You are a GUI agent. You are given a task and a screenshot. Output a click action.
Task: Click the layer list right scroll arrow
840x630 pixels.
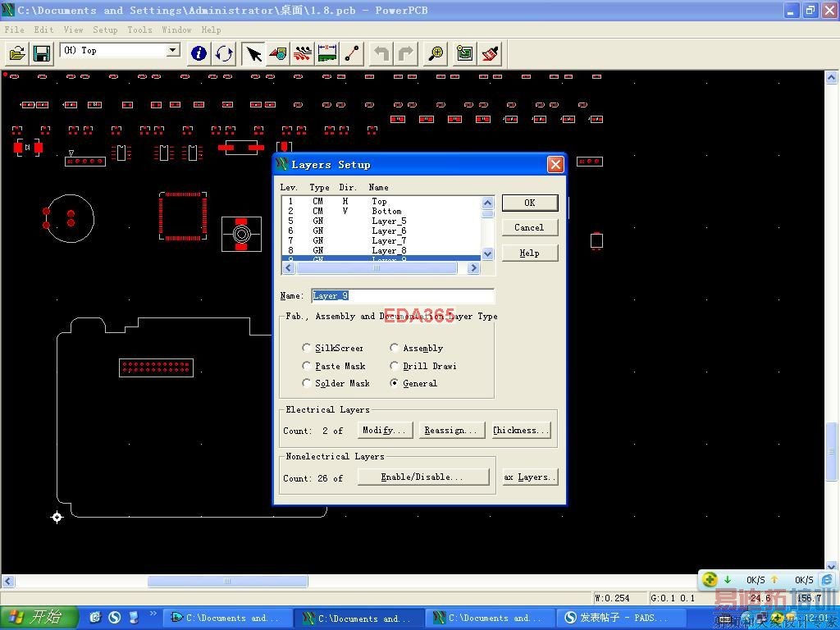click(473, 267)
